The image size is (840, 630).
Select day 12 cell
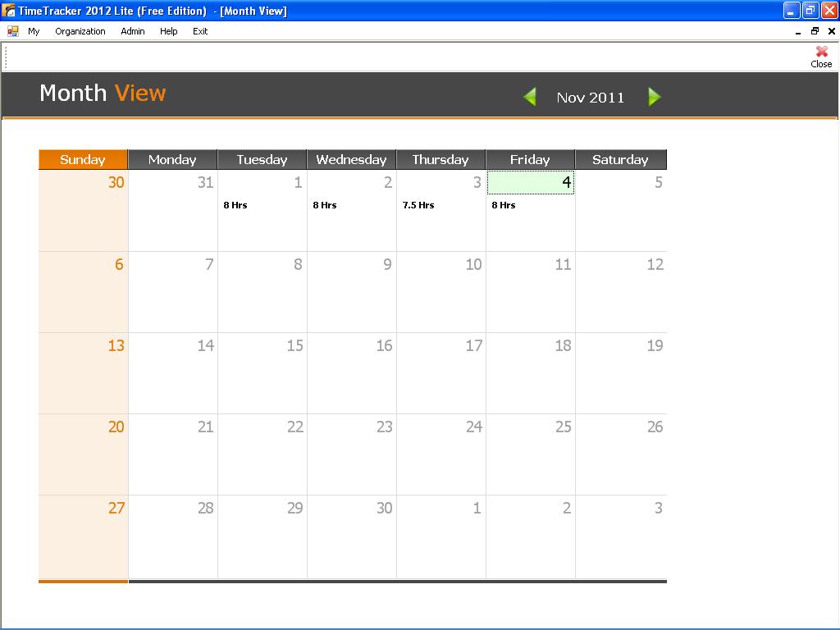tap(622, 292)
